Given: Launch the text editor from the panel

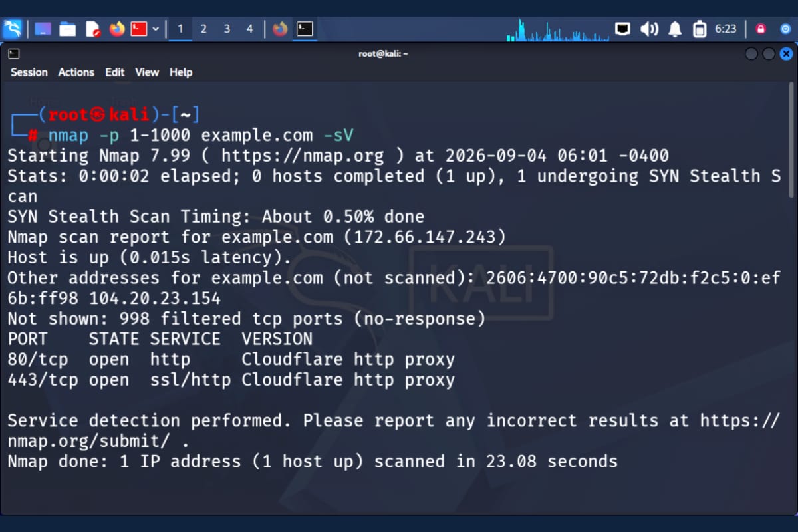Looking at the screenshot, I should click(x=92, y=29).
